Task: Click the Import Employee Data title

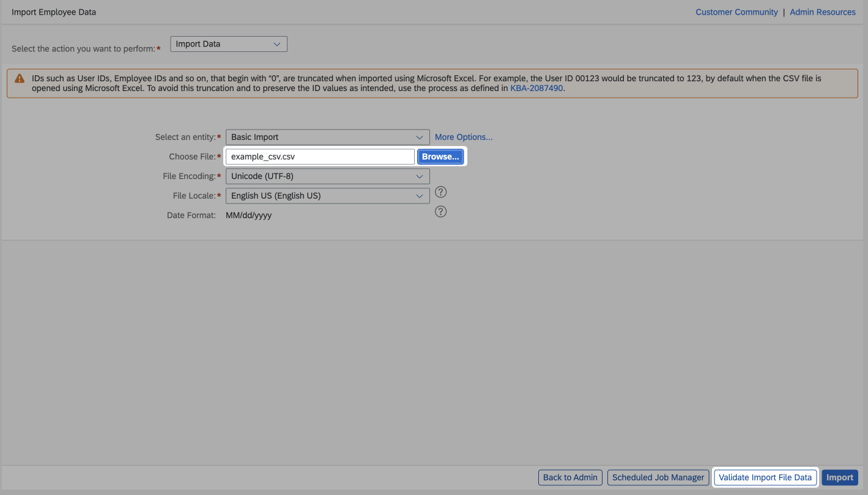Action: point(54,12)
